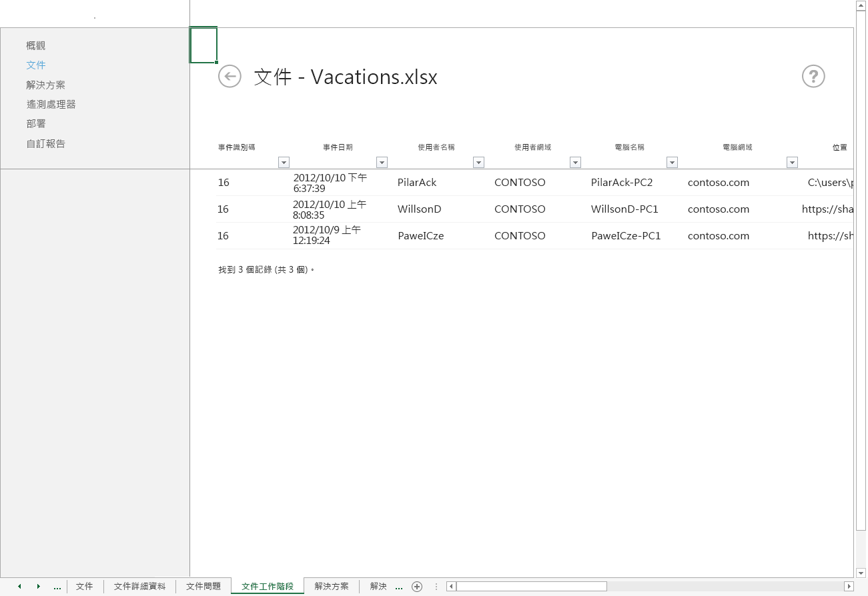The image size is (868, 596).
Task: Go to previous sheet tab arrow
Action: (19, 587)
